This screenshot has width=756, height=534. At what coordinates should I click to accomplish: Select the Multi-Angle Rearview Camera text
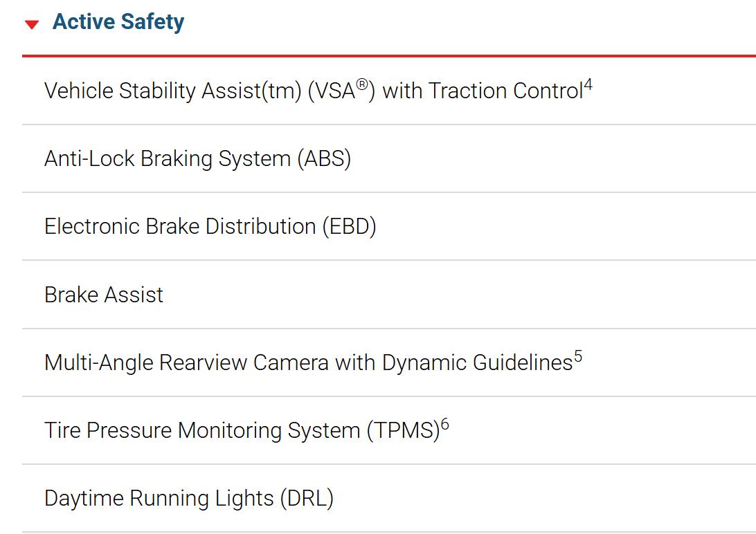point(187,362)
